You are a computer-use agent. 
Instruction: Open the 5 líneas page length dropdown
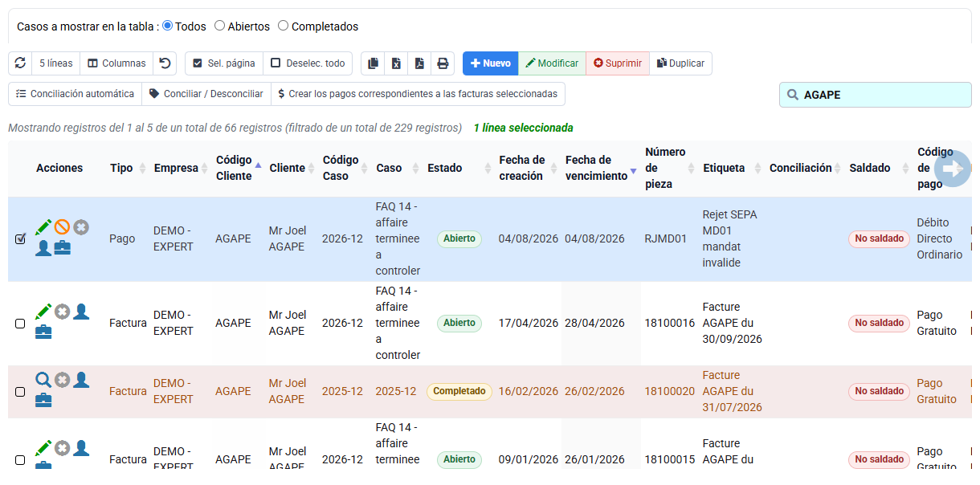pos(55,63)
